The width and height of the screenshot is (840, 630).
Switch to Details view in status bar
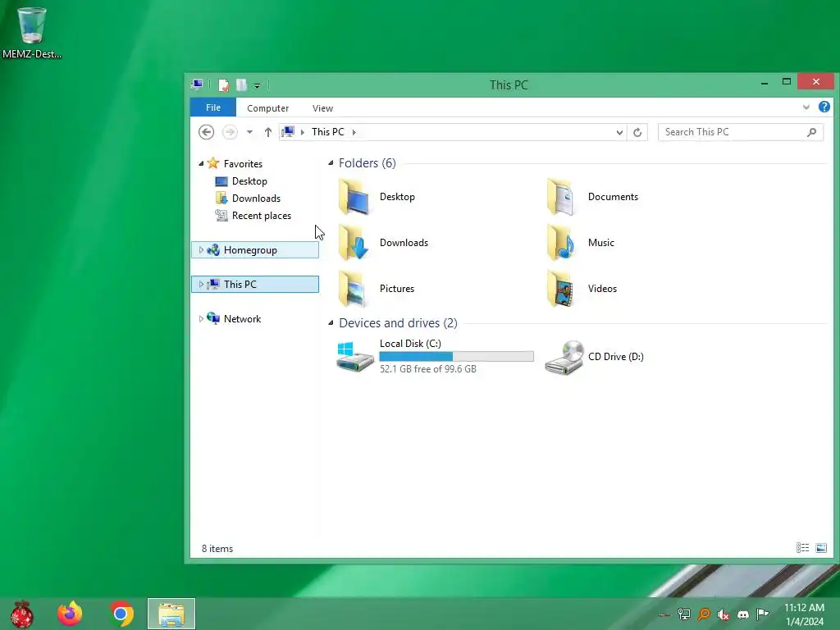click(x=802, y=547)
